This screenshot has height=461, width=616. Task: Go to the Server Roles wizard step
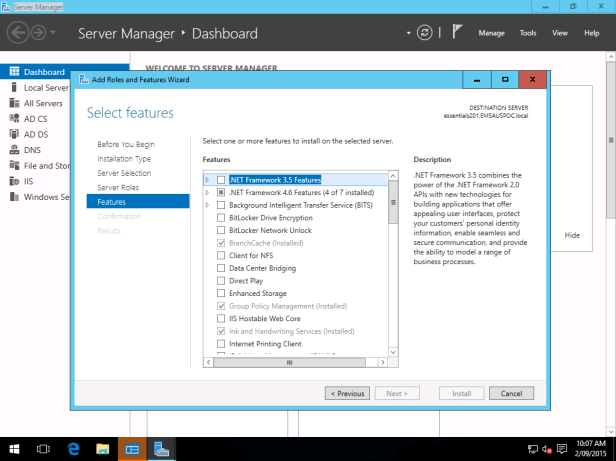(x=118, y=187)
